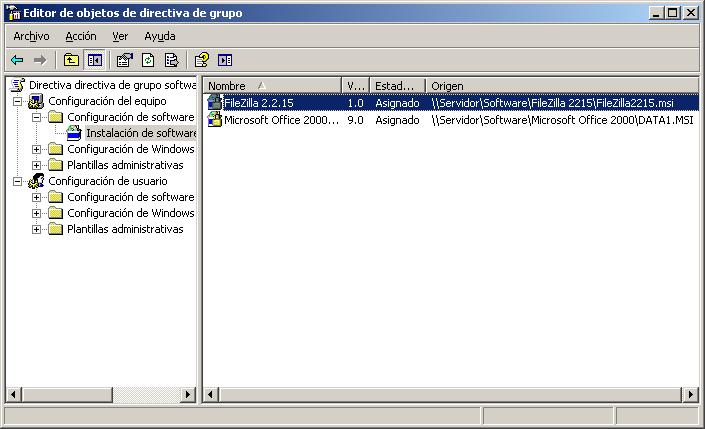Open the Archivo menu

tap(31, 36)
